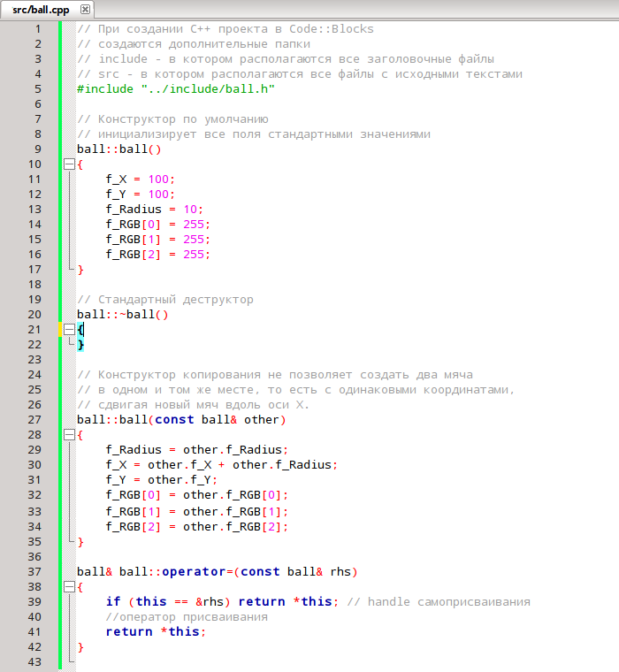Click f_X = other.f_X + other.f_Radius; line
Image resolution: width=619 pixels, height=672 pixels.
click(x=222, y=464)
